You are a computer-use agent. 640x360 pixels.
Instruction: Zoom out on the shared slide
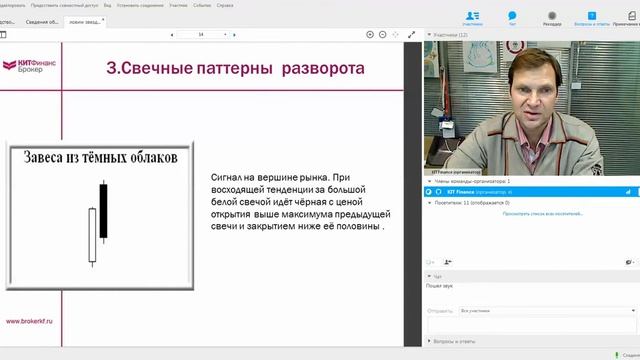(382, 35)
